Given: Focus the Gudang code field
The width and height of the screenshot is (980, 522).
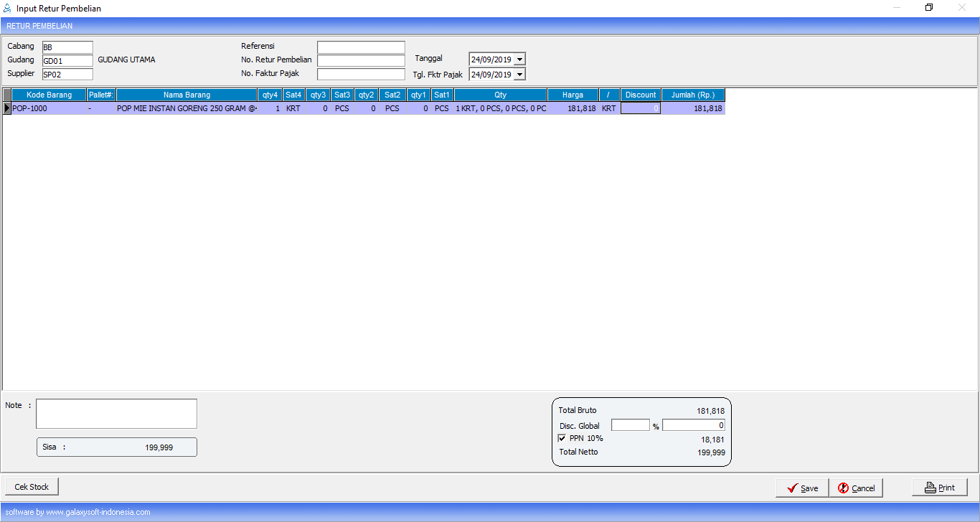Looking at the screenshot, I should pyautogui.click(x=67, y=61).
